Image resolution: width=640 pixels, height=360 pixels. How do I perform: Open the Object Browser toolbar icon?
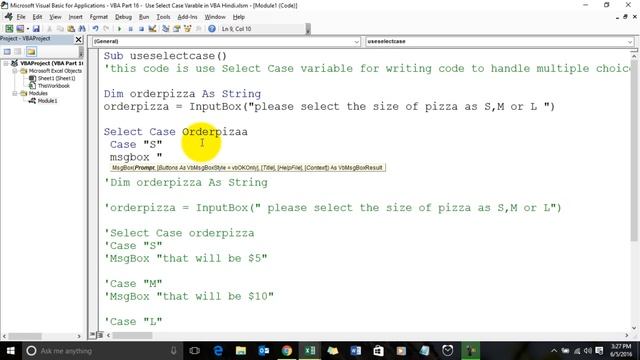tap(188, 29)
